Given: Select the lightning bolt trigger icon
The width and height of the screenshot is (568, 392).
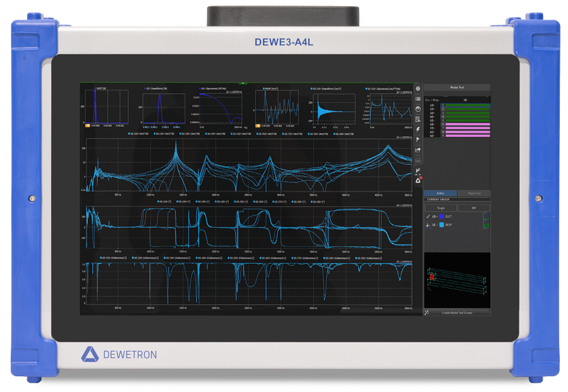Looking at the screenshot, I should 418,129.
